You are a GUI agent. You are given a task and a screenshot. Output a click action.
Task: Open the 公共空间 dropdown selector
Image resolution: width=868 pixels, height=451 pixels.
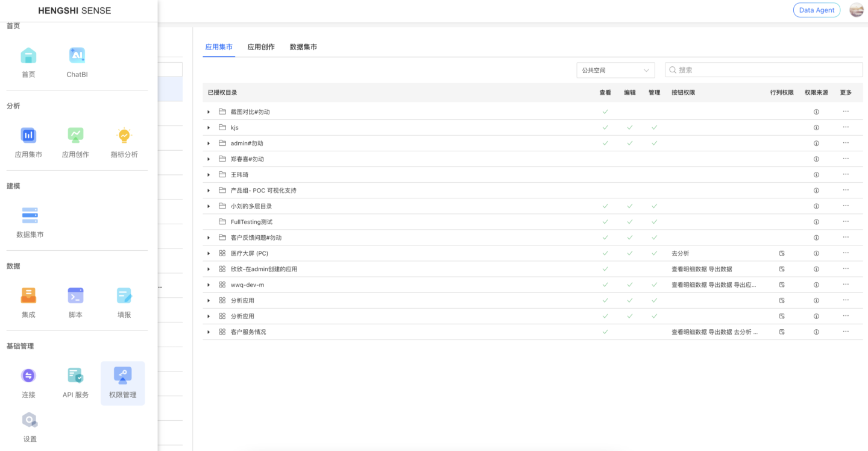tap(615, 70)
